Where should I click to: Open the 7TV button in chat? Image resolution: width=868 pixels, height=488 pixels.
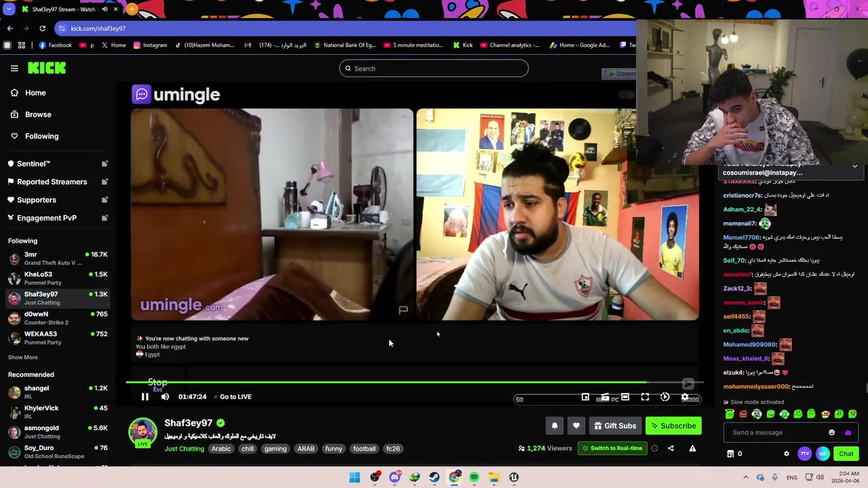click(804, 453)
